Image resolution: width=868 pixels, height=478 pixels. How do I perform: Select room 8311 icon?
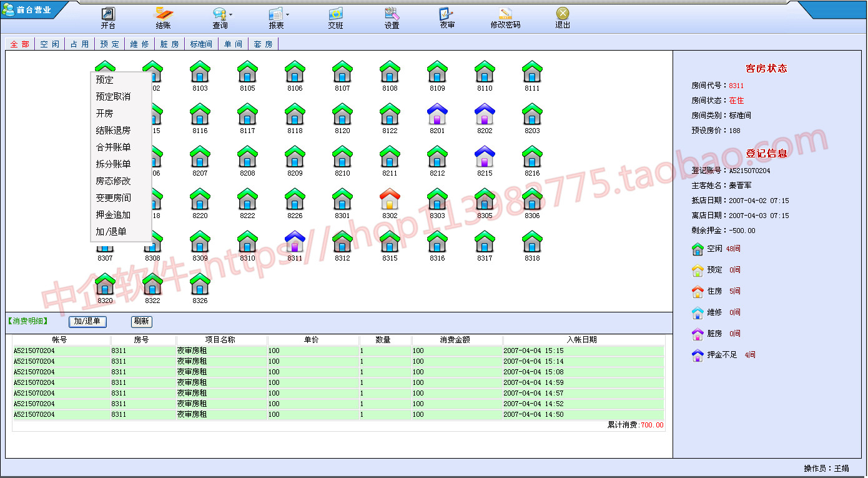pos(295,241)
